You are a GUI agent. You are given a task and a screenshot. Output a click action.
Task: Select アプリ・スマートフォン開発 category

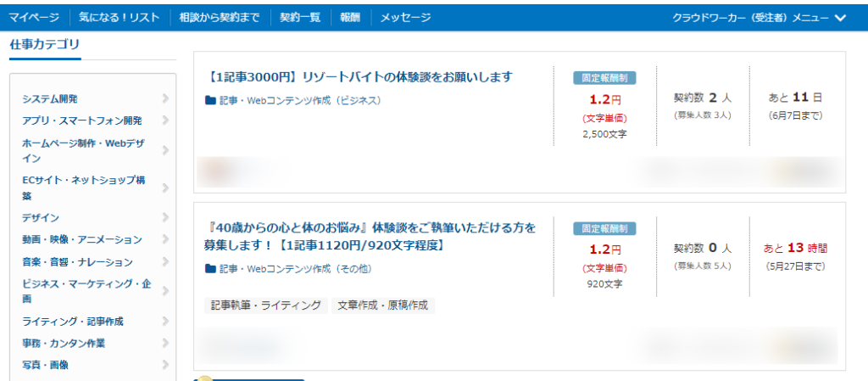pos(82,120)
